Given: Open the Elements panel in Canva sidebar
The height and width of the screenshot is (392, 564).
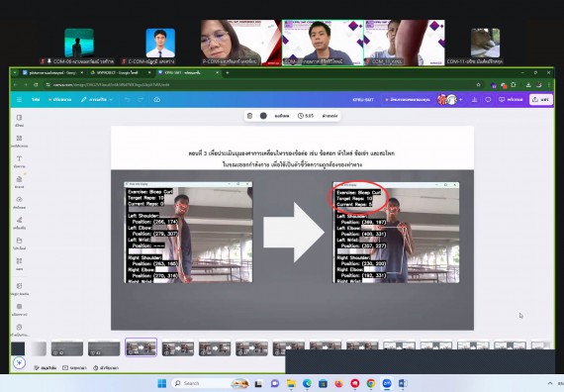Looking at the screenshot, I should coord(20,141).
